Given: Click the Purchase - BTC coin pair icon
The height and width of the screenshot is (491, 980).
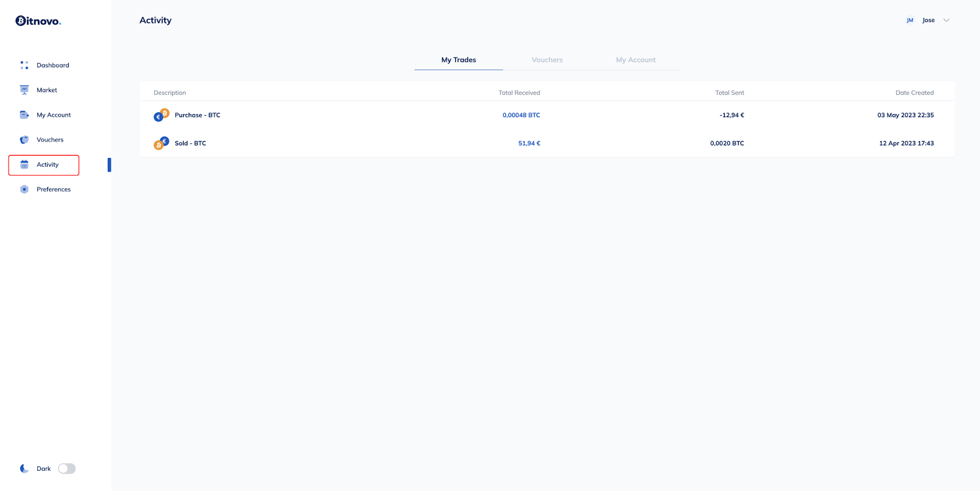Looking at the screenshot, I should pos(162,115).
